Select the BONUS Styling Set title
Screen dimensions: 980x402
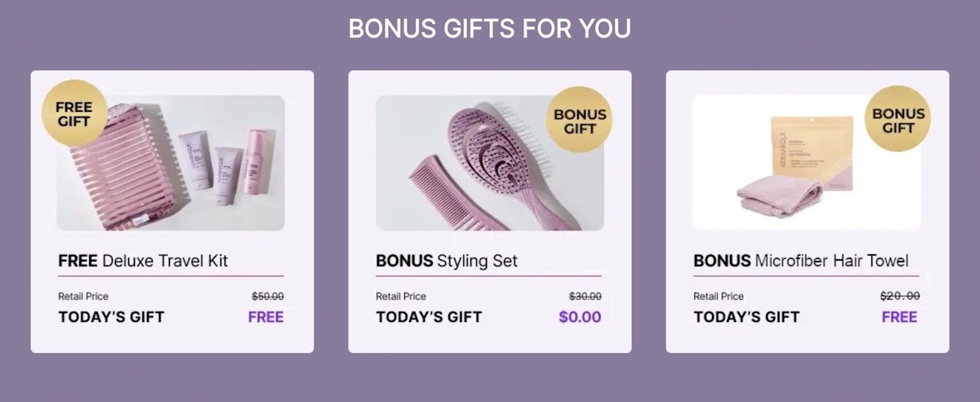pyautogui.click(x=447, y=261)
